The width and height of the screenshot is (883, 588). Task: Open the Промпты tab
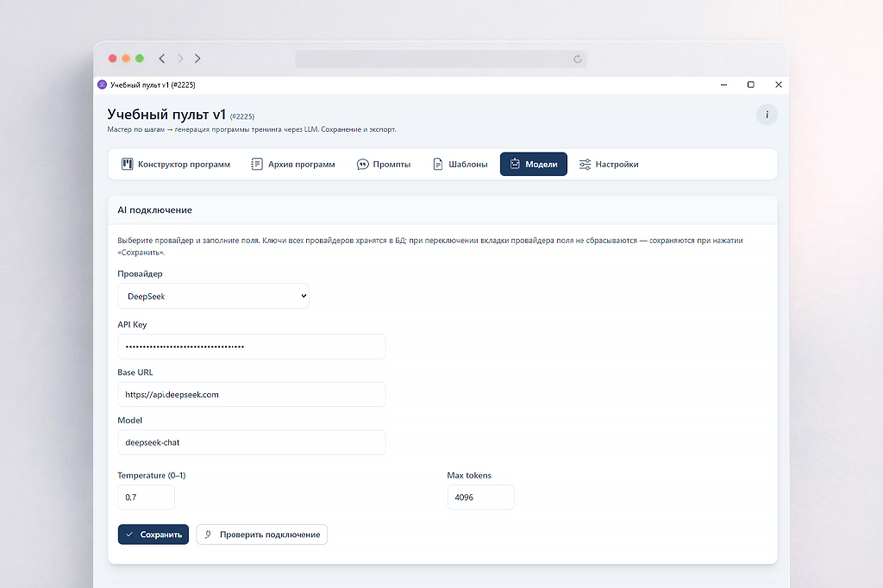[x=384, y=164]
